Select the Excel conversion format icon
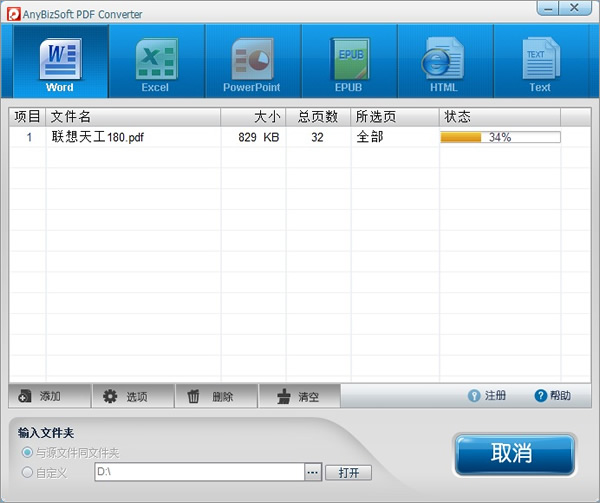 coord(157,61)
